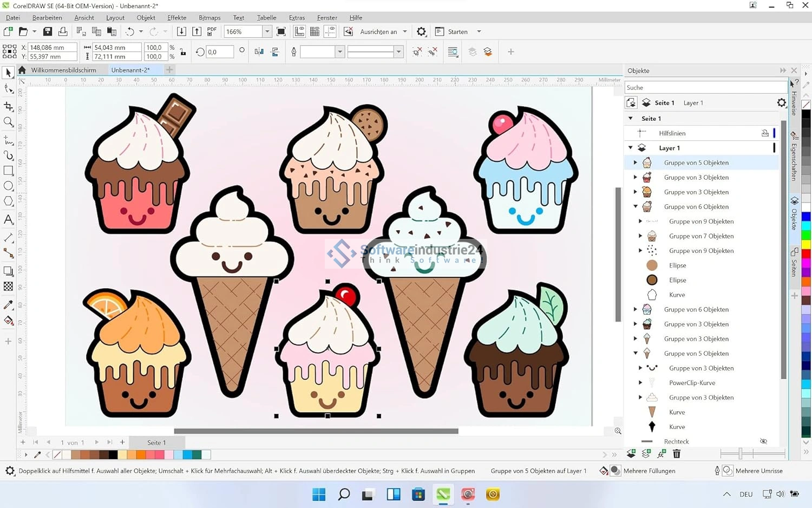The width and height of the screenshot is (812, 508).
Task: Toggle the lock ratio padlock
Action: tap(183, 52)
